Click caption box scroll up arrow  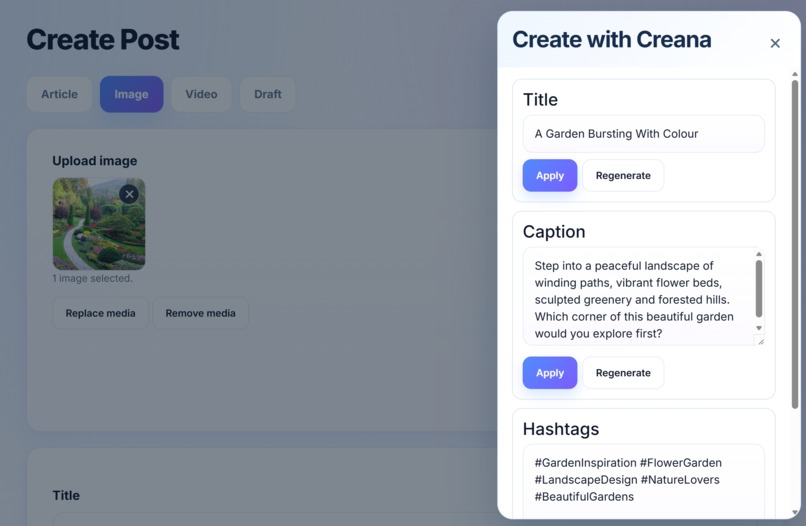click(x=759, y=254)
